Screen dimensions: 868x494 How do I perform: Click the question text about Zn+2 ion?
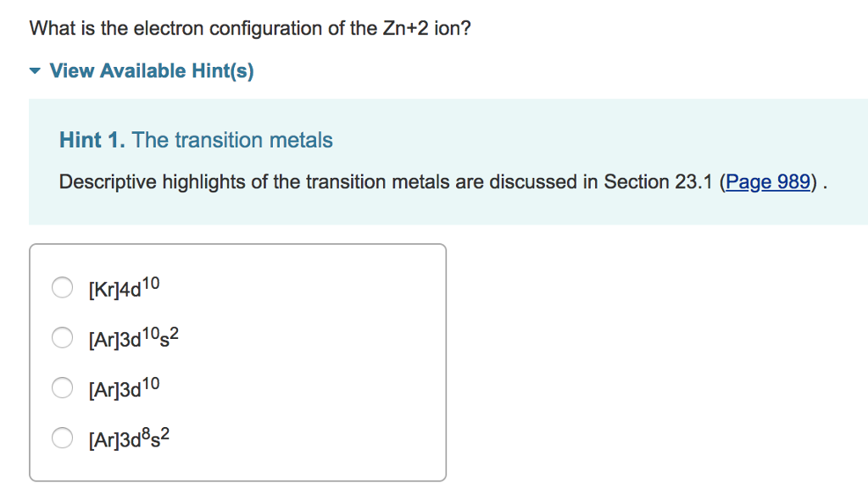point(248,28)
